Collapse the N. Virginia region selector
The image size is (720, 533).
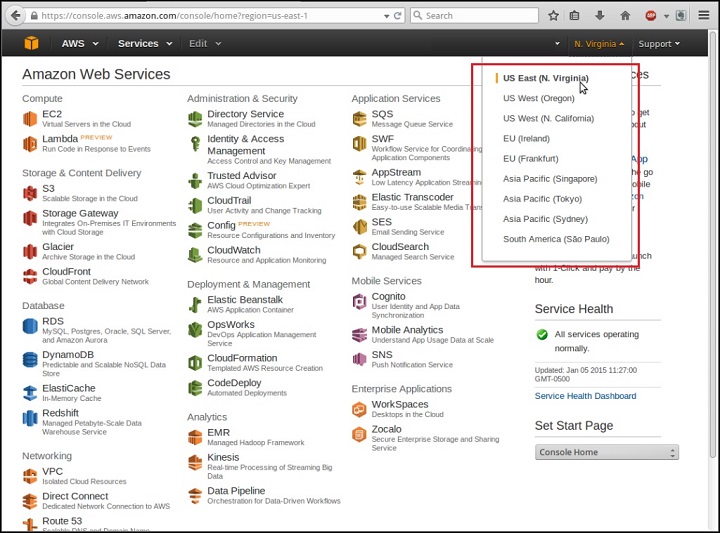click(x=599, y=44)
